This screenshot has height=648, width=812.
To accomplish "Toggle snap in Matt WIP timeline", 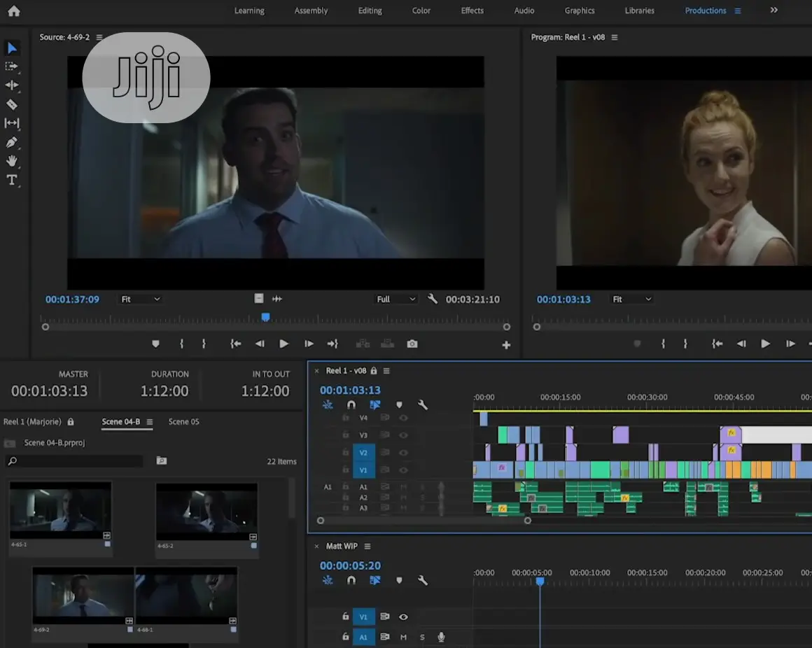I will pos(351,580).
